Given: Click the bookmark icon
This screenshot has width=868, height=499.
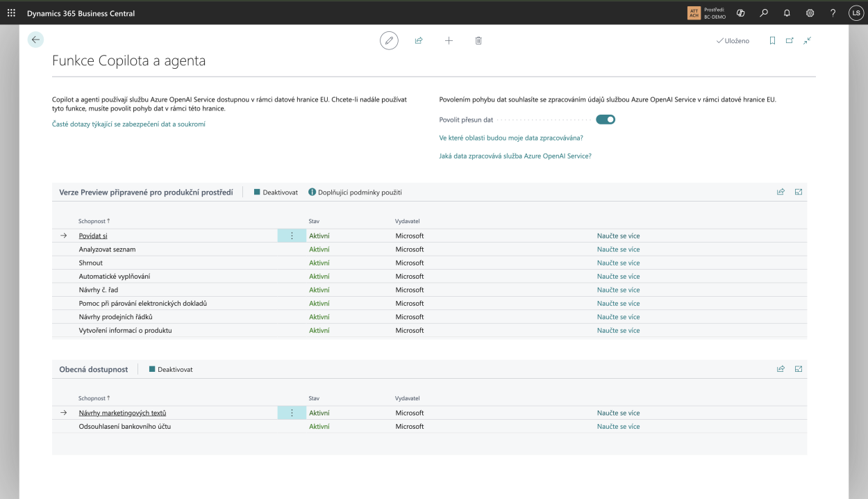Looking at the screenshot, I should pyautogui.click(x=772, y=41).
